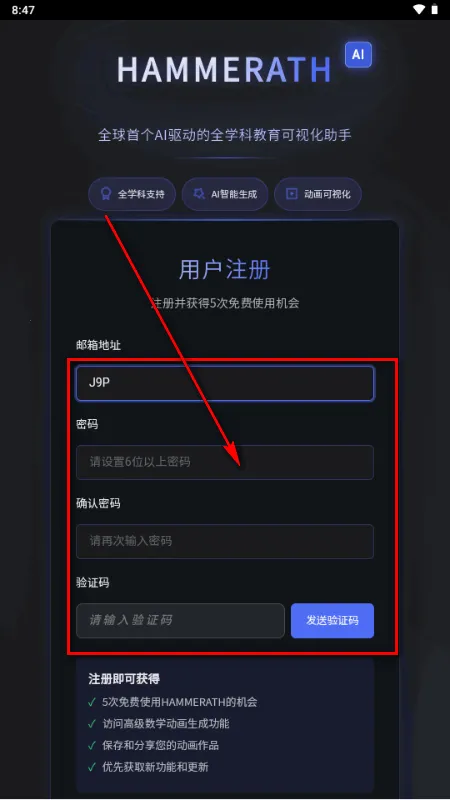The height and width of the screenshot is (800, 450).
Task: Focus the 邮箱地址 field containing J9P
Action: pos(225,383)
